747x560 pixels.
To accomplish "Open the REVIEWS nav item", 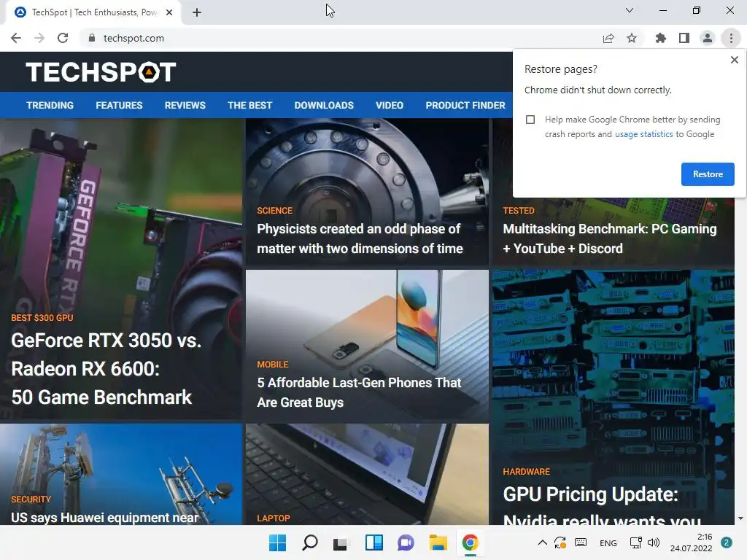I will pos(185,105).
